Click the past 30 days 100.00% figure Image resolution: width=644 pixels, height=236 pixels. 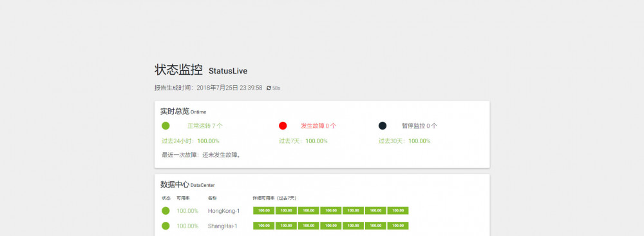pos(419,141)
